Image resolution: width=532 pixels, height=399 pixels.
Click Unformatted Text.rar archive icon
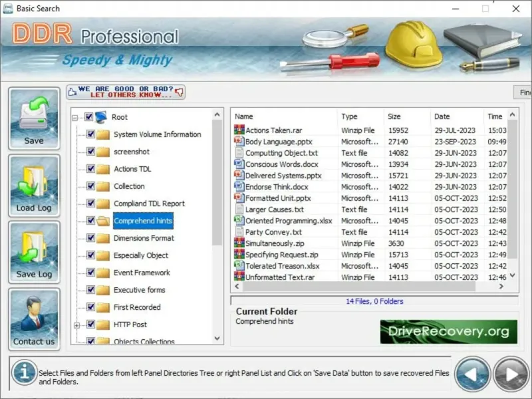239,277
